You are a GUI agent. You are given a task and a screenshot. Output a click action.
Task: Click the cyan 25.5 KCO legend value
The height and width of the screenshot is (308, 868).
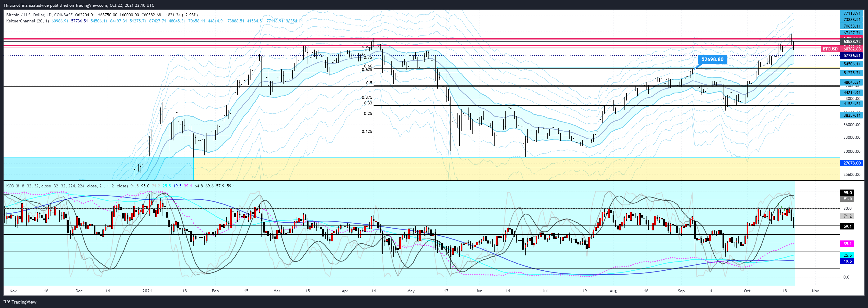[x=167, y=186]
